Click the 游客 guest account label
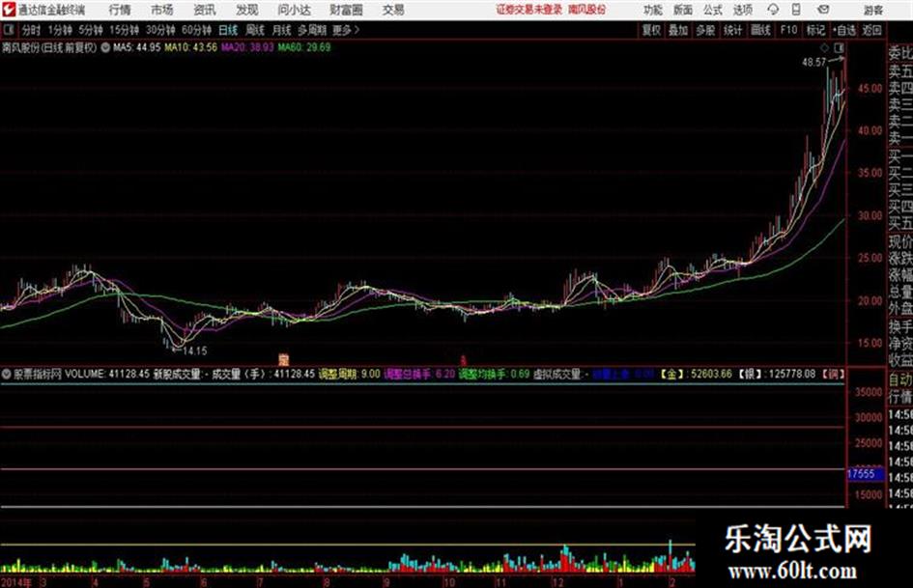This screenshot has height=588, width=913. tap(873, 10)
